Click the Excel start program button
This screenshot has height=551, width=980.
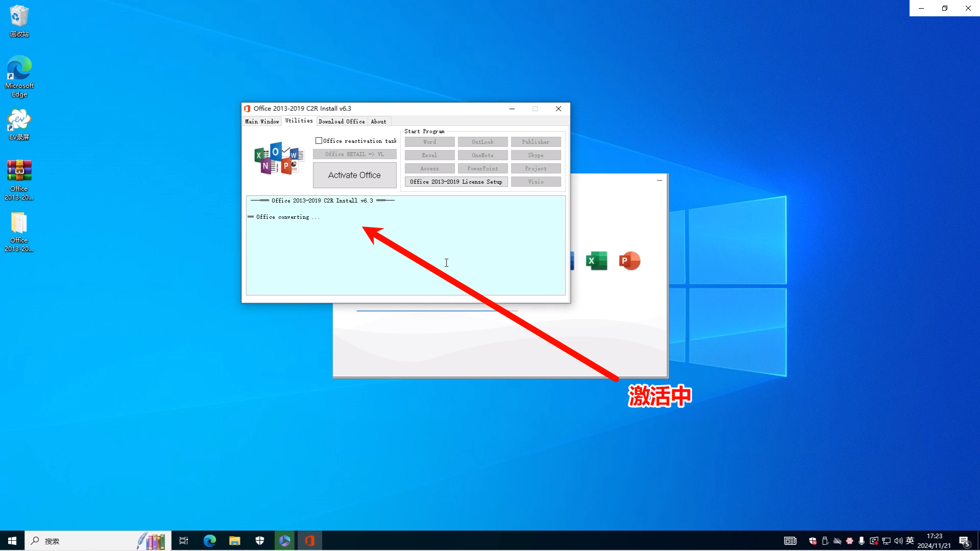[x=429, y=155]
